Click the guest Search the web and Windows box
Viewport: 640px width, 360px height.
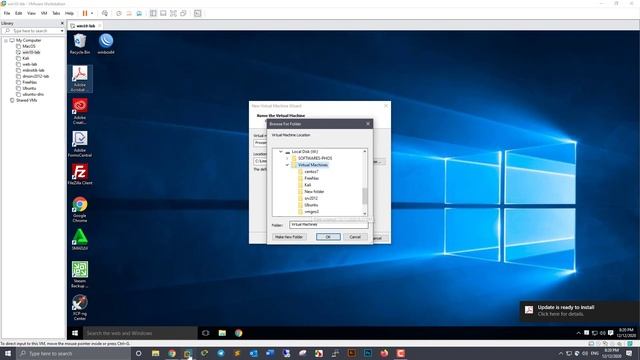pos(140,333)
